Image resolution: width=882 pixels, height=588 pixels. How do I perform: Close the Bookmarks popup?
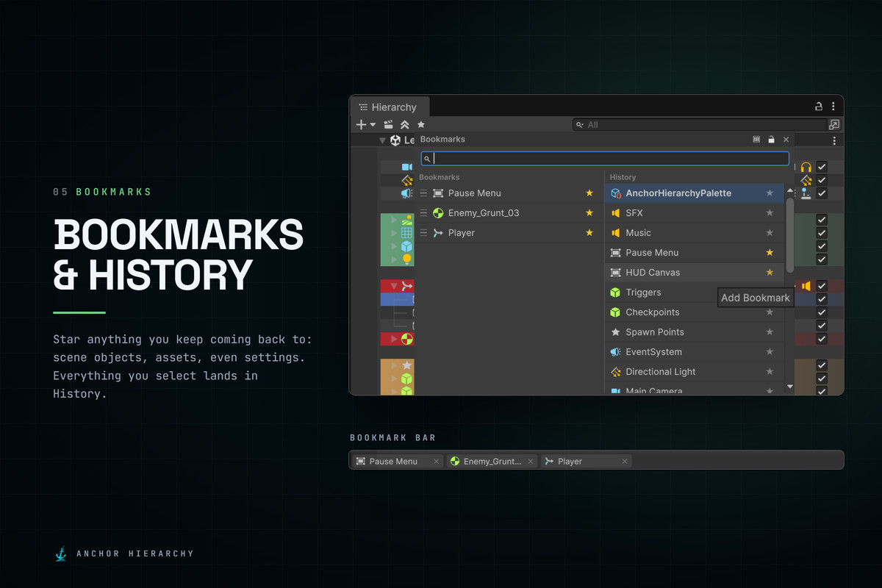786,139
